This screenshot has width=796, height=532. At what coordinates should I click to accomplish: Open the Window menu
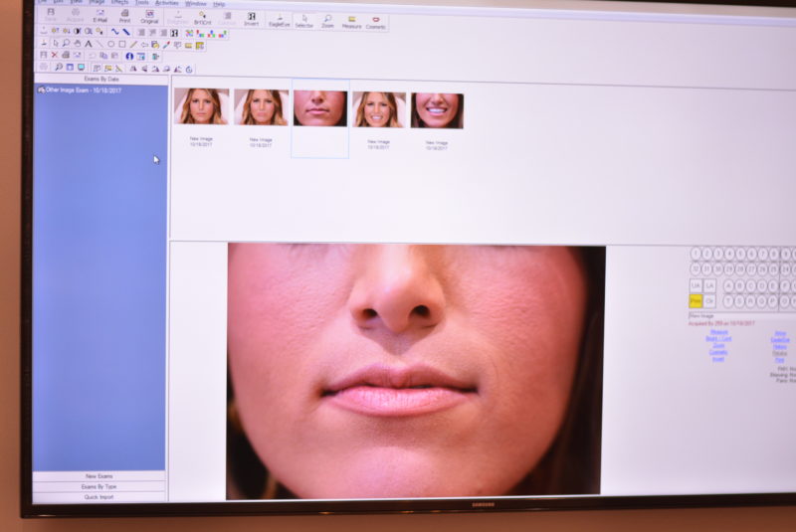196,4
